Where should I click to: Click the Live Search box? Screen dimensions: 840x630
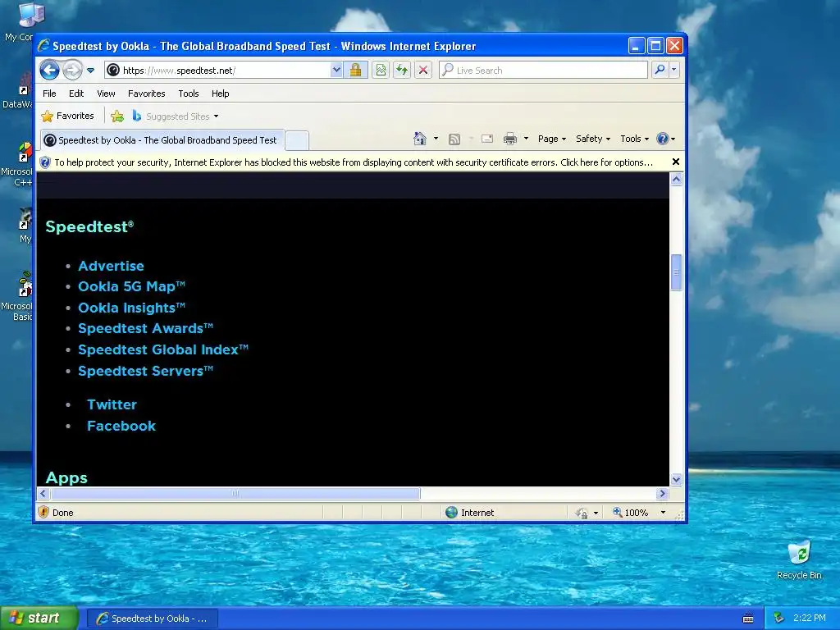pyautogui.click(x=543, y=71)
